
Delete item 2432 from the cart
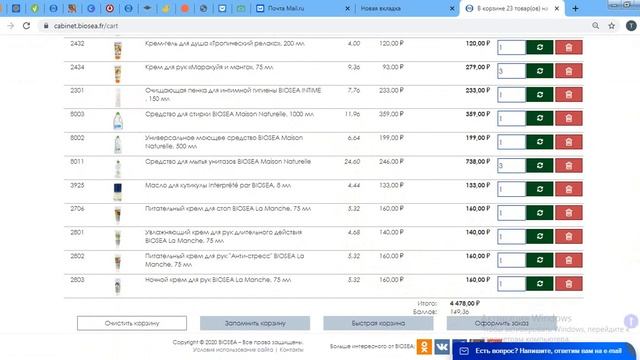pyautogui.click(x=569, y=47)
